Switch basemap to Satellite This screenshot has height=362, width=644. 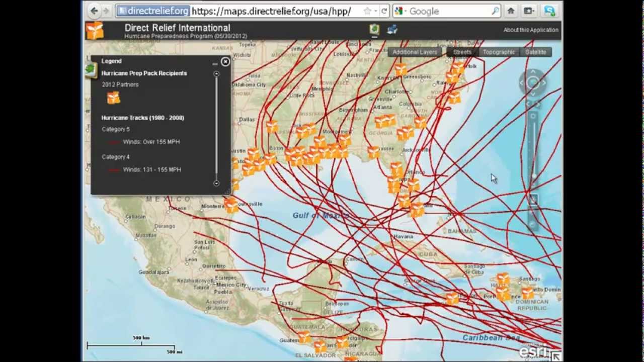pyautogui.click(x=535, y=52)
